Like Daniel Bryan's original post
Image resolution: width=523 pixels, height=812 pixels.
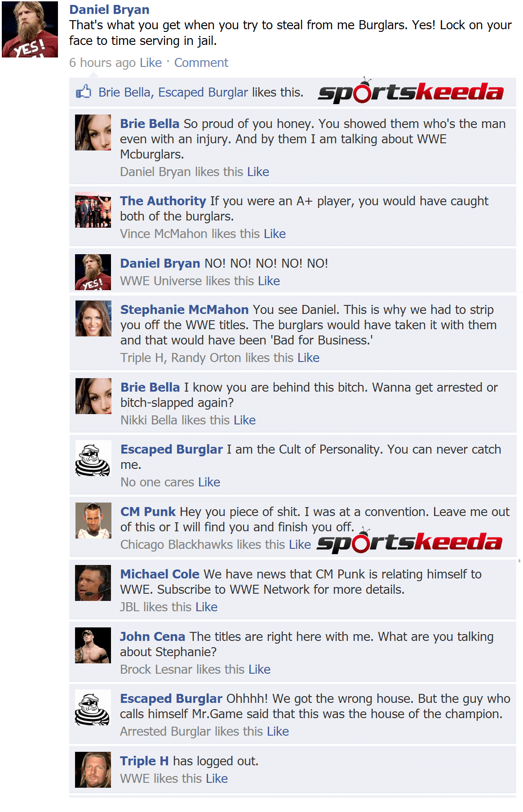pos(151,62)
